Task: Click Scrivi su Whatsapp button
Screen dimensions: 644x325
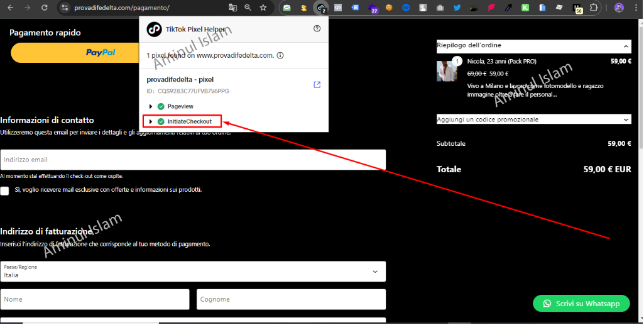Action: 581,304
